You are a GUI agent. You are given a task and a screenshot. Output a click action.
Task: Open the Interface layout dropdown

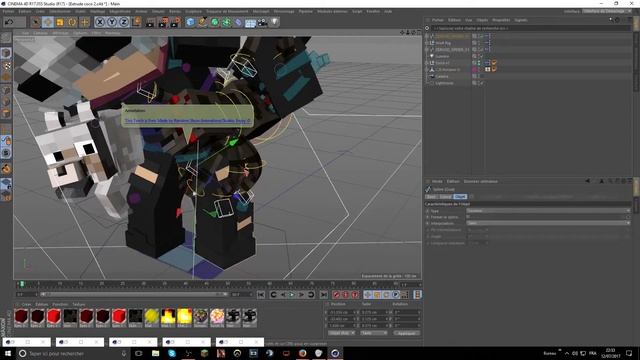tap(607, 11)
